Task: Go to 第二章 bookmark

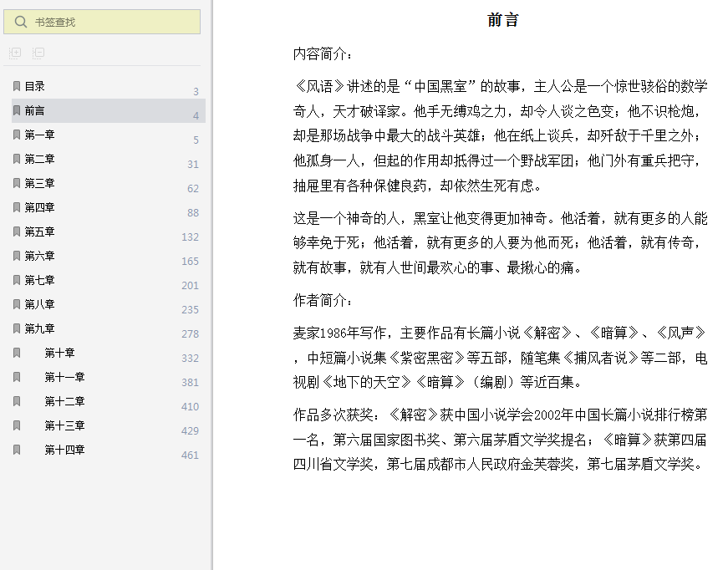Action: click(40, 159)
